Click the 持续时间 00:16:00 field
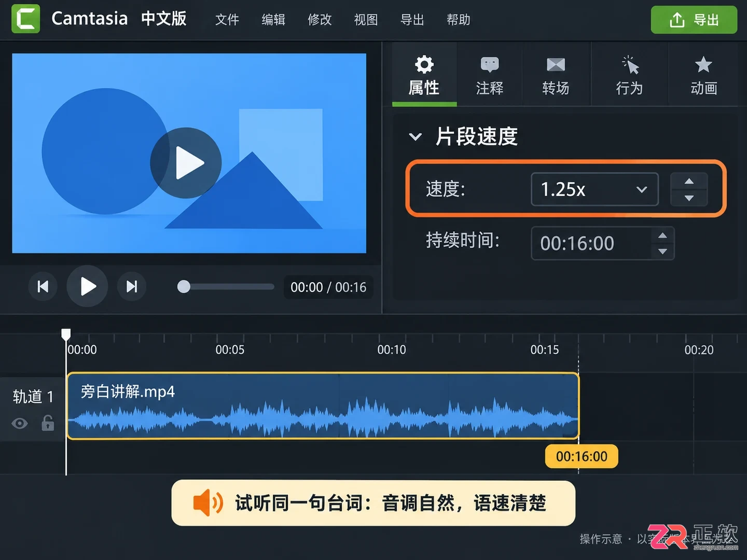The width and height of the screenshot is (747, 560). coord(591,243)
